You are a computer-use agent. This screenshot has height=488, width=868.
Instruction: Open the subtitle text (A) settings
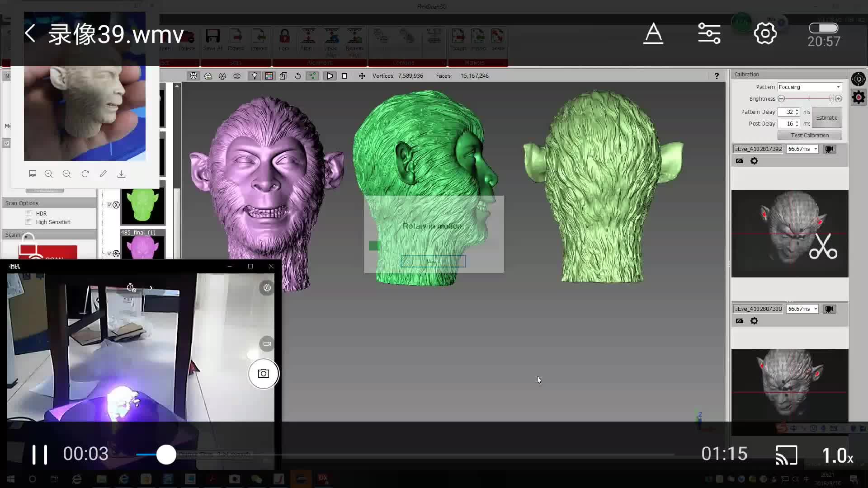[x=653, y=33]
